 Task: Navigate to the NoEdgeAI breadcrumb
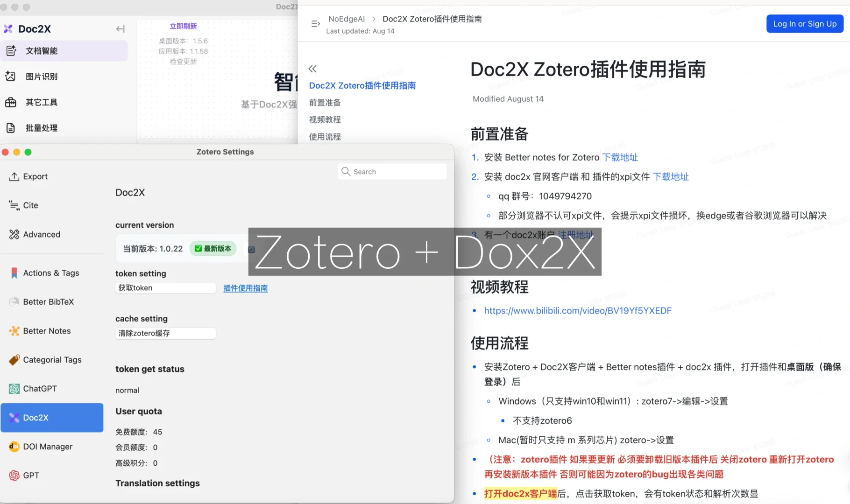click(x=347, y=19)
